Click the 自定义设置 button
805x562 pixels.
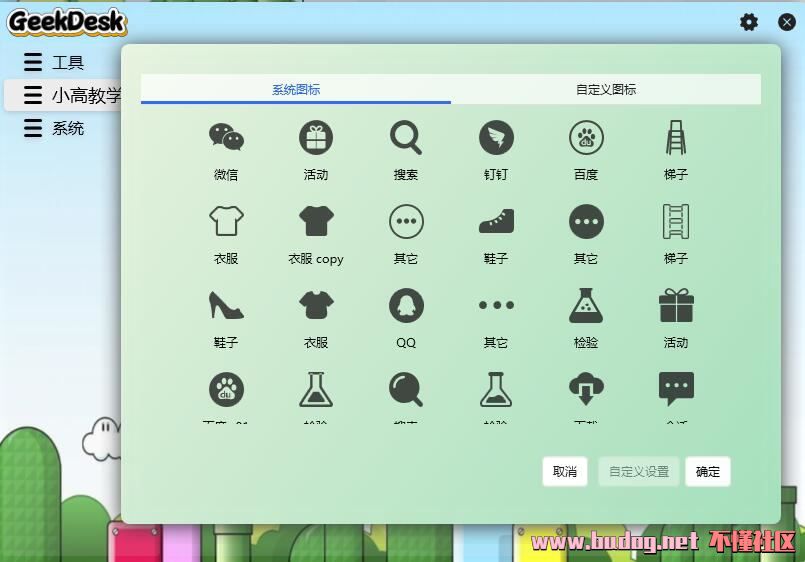pos(639,471)
